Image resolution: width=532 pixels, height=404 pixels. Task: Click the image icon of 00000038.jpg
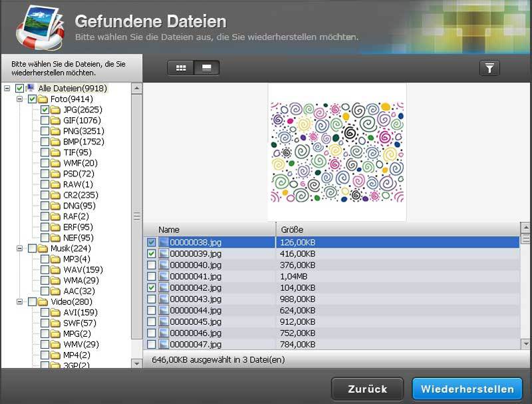(x=164, y=242)
